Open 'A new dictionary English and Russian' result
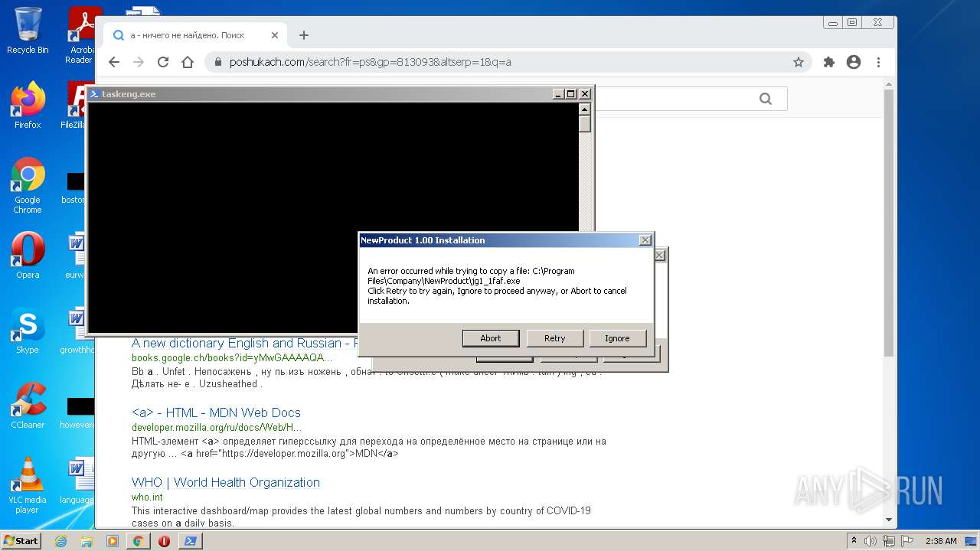This screenshot has width=980, height=551. pos(242,343)
